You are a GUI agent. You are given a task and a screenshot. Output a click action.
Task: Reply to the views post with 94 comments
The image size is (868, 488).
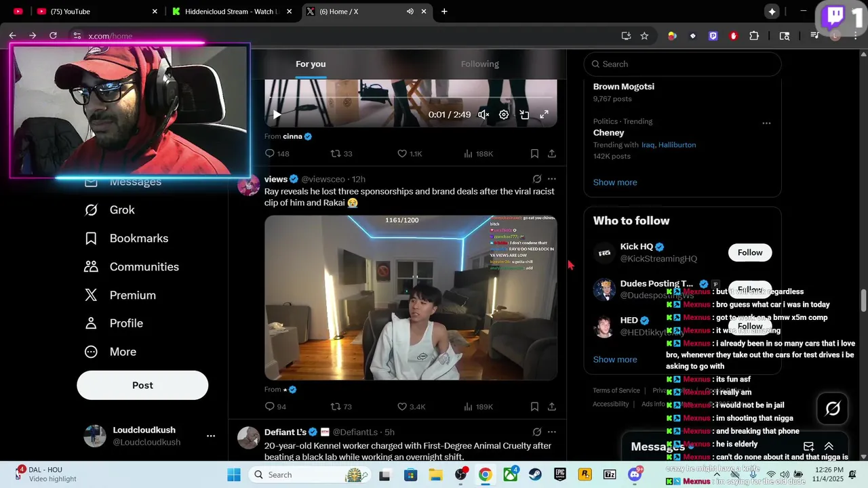tap(275, 407)
